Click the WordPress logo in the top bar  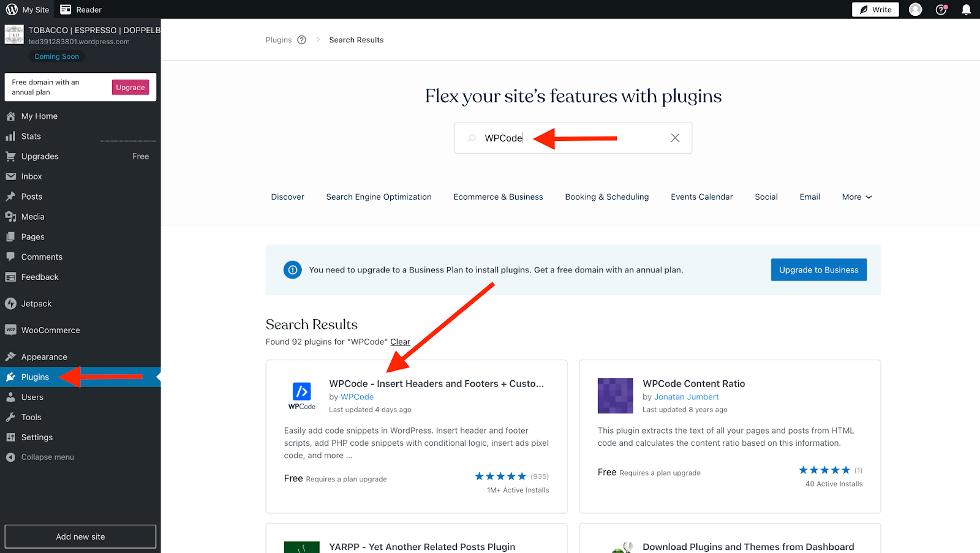point(12,9)
